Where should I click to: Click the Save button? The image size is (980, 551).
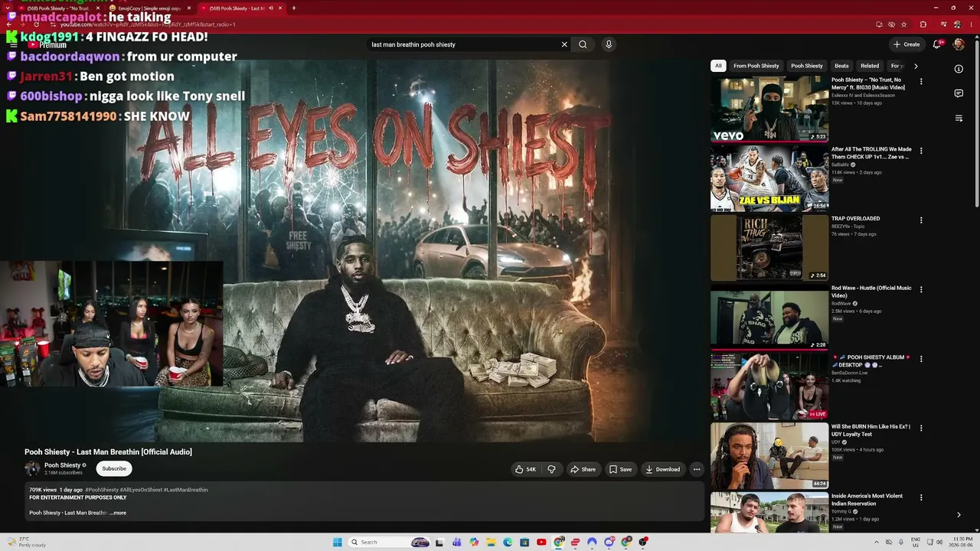point(620,469)
